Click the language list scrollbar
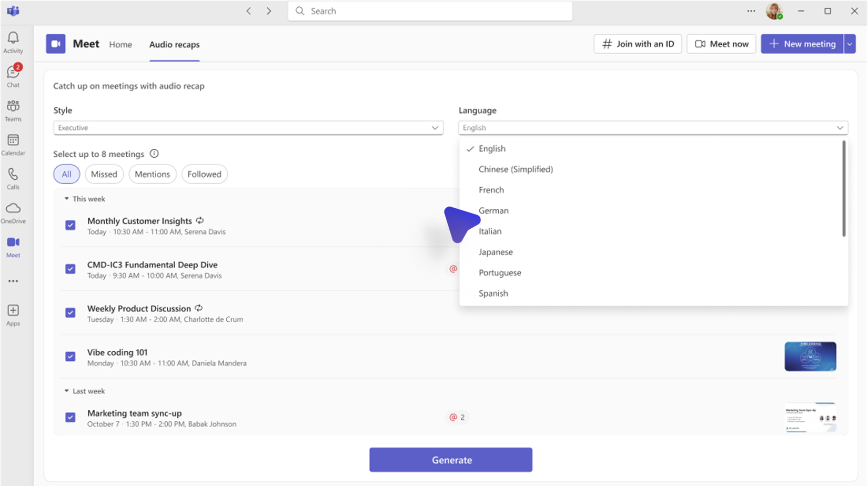This screenshot has height=486, width=868. tap(844, 189)
